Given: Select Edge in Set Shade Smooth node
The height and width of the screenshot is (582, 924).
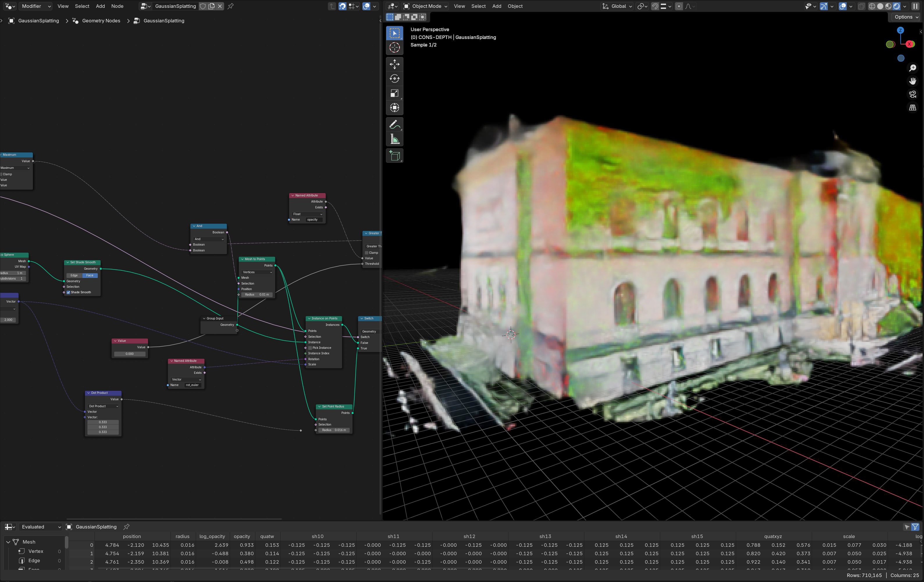Looking at the screenshot, I should point(74,276).
